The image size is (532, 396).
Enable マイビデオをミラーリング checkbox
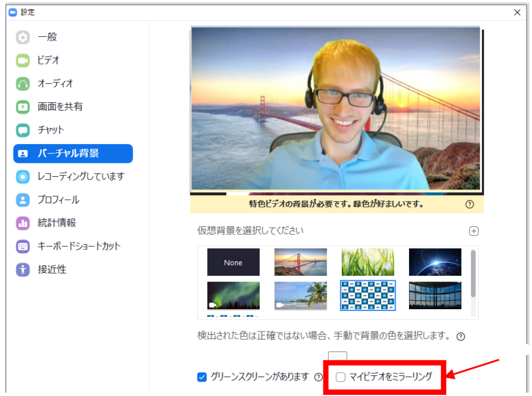pos(341,377)
